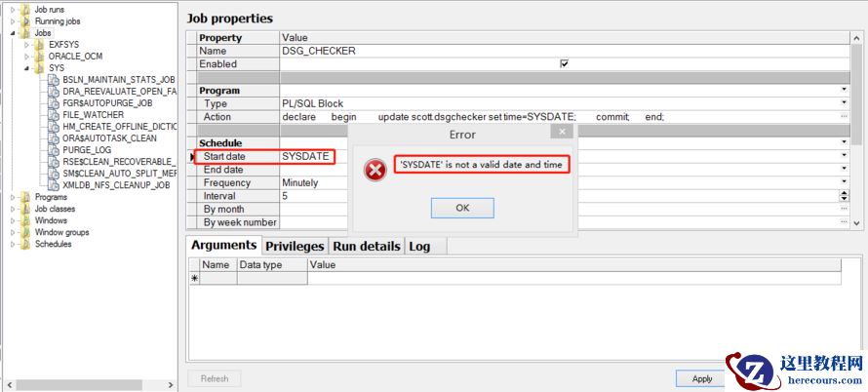Toggle the Enabled checkbox

coord(564,63)
